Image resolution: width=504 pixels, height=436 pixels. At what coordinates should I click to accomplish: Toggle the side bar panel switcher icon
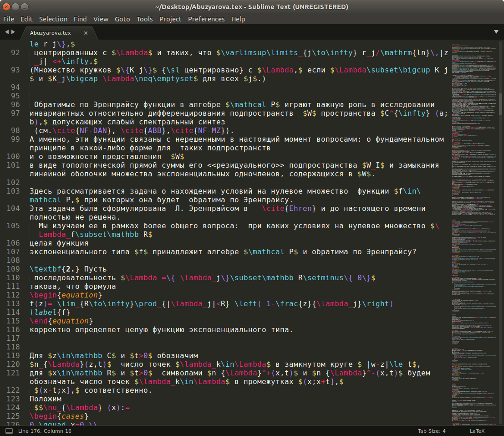pyautogui.click(x=9, y=431)
